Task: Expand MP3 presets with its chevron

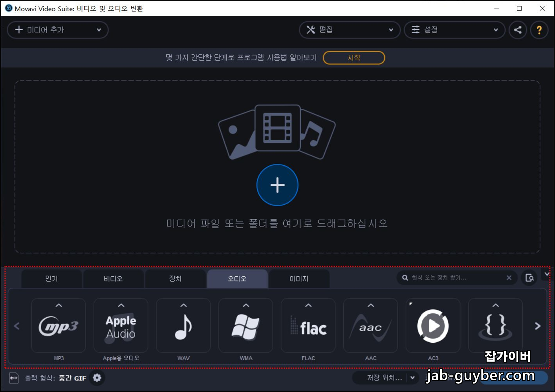Action: [59, 305]
